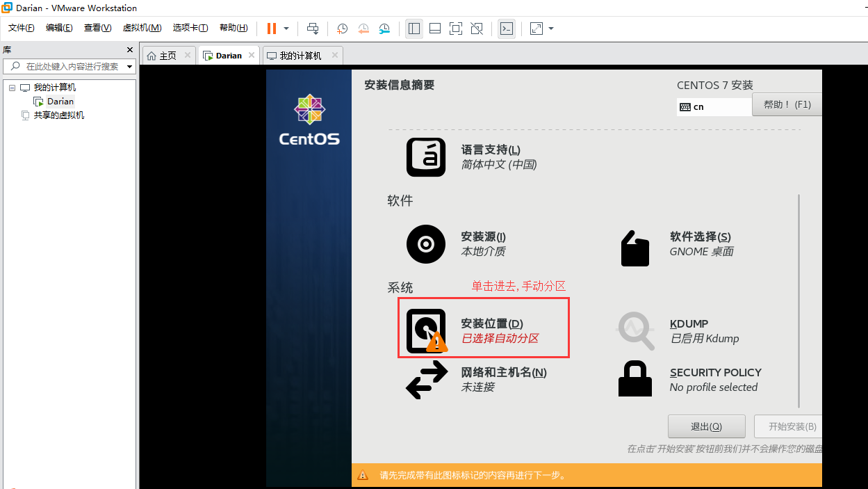Collapse the 我的计算机 tree node
This screenshot has height=489, width=868.
[12, 88]
